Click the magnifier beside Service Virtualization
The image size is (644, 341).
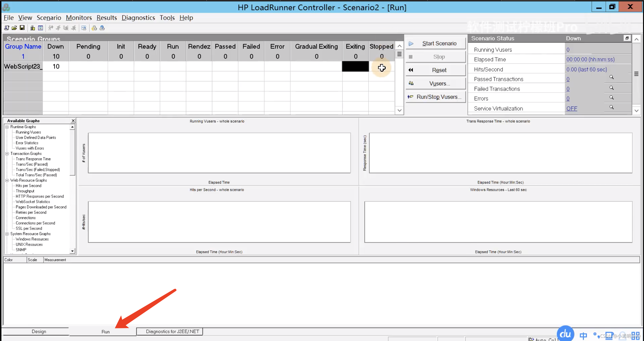611,107
